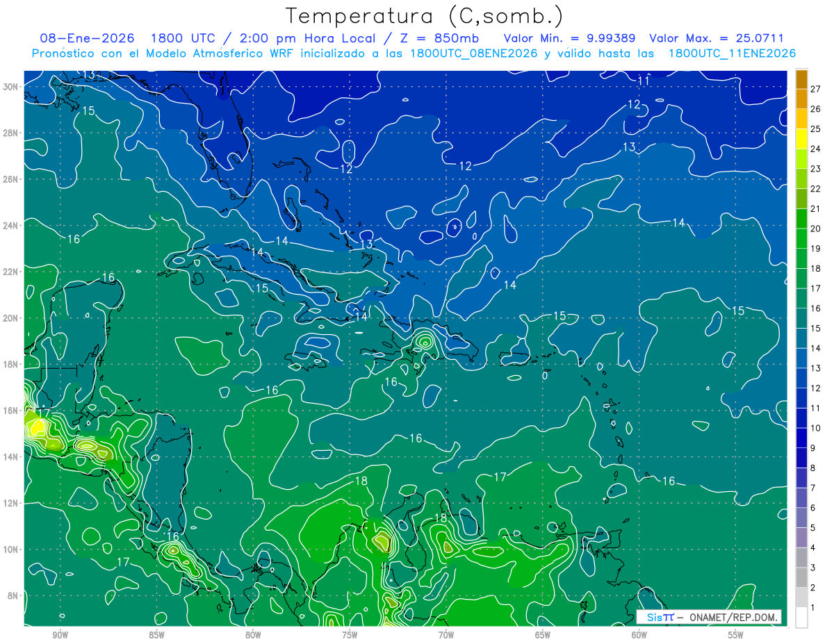Click the color scale value 25

click(816, 129)
